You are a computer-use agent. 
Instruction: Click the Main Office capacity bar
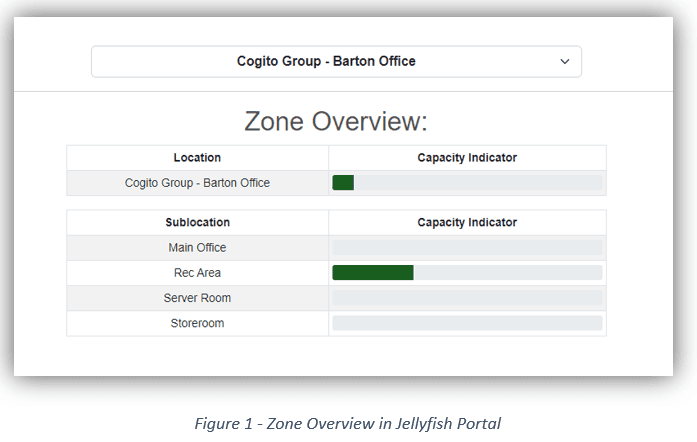[x=467, y=248]
